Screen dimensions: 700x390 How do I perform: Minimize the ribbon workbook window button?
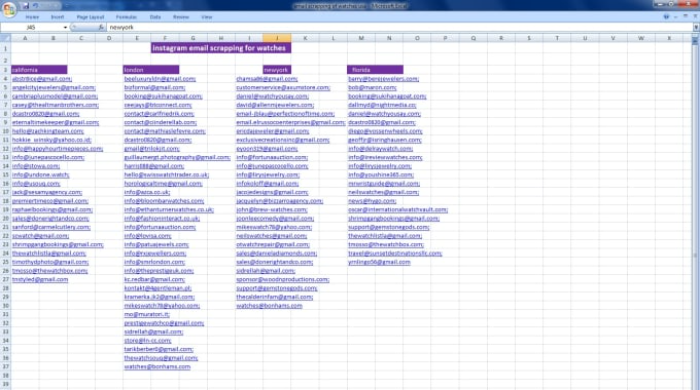[x=676, y=17]
